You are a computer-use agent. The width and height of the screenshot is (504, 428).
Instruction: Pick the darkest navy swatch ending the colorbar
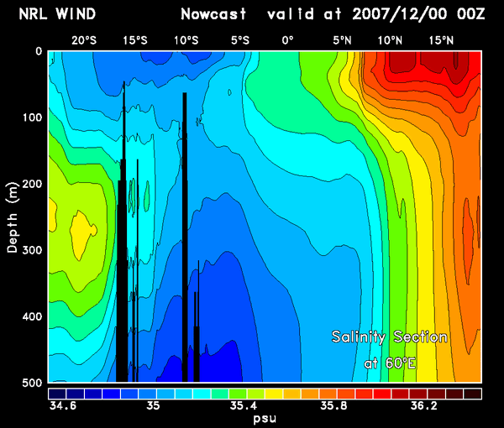(x=57, y=394)
